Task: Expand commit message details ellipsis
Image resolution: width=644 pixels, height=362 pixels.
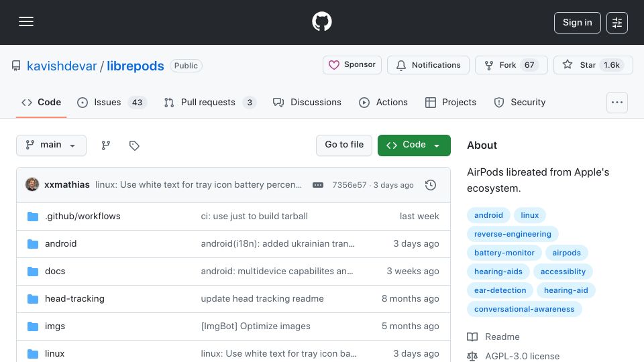Action: tap(318, 185)
